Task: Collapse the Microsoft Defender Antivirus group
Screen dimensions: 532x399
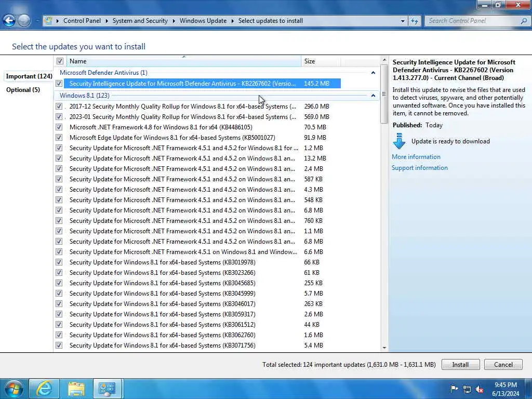Action: pyautogui.click(x=373, y=73)
